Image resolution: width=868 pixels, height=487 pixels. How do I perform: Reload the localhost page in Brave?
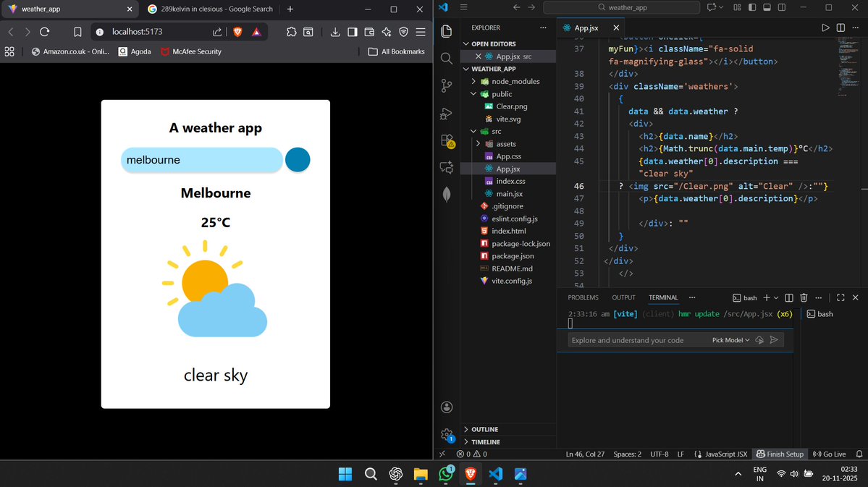point(45,32)
